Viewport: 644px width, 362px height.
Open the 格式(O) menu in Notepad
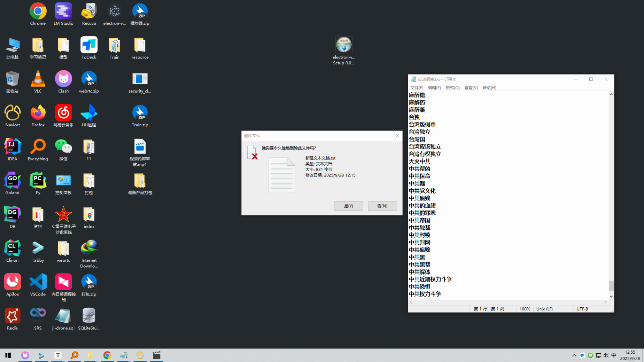[x=452, y=88]
